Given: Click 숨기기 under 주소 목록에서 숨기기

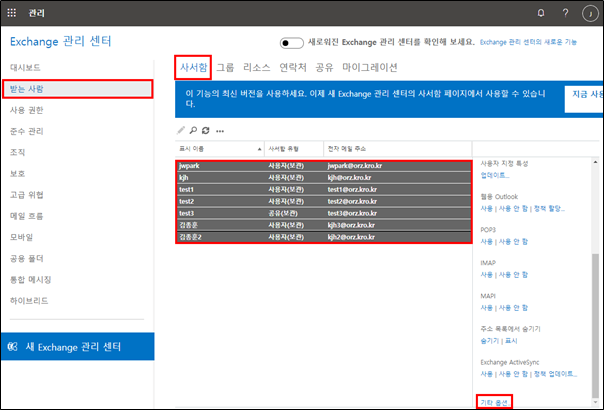Looking at the screenshot, I should [490, 341].
